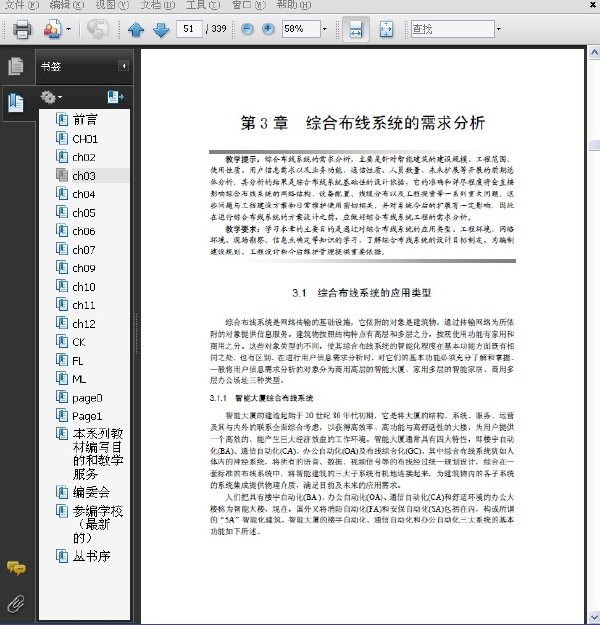Click the disabled globe web icon

click(x=98, y=29)
